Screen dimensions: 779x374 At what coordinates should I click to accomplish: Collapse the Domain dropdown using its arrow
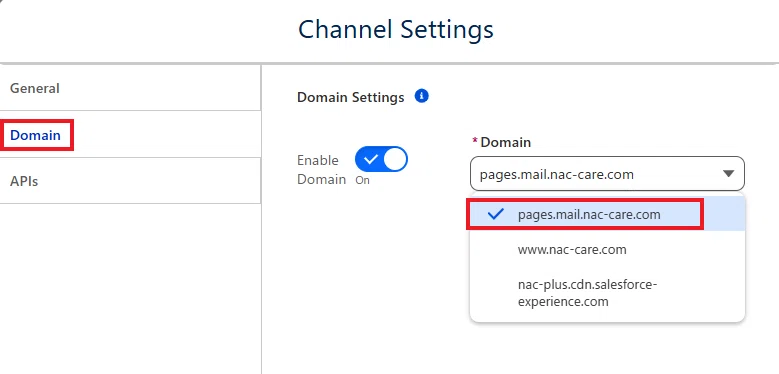point(728,174)
